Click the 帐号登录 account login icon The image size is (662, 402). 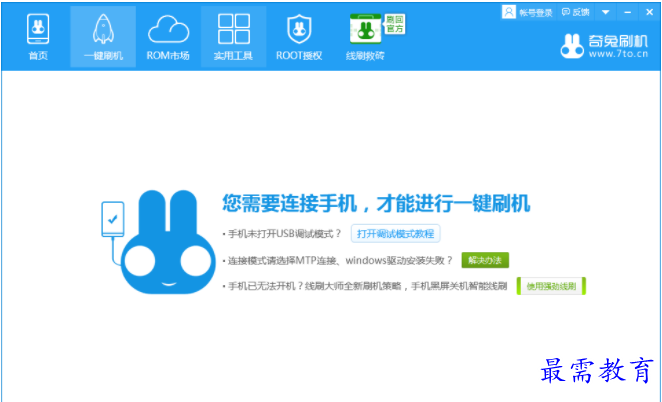(x=509, y=12)
